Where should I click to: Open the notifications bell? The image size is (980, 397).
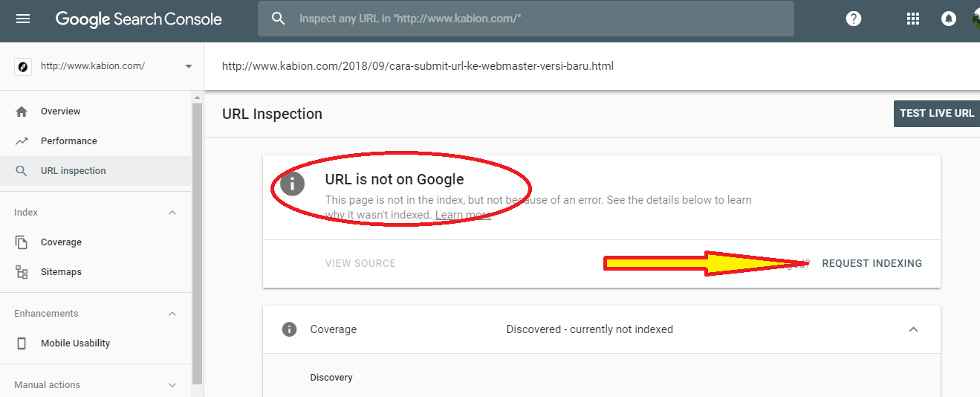click(x=948, y=19)
